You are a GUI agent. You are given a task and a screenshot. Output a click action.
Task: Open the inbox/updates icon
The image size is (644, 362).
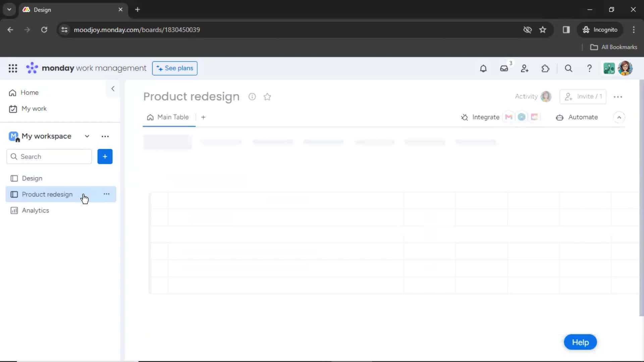click(504, 68)
